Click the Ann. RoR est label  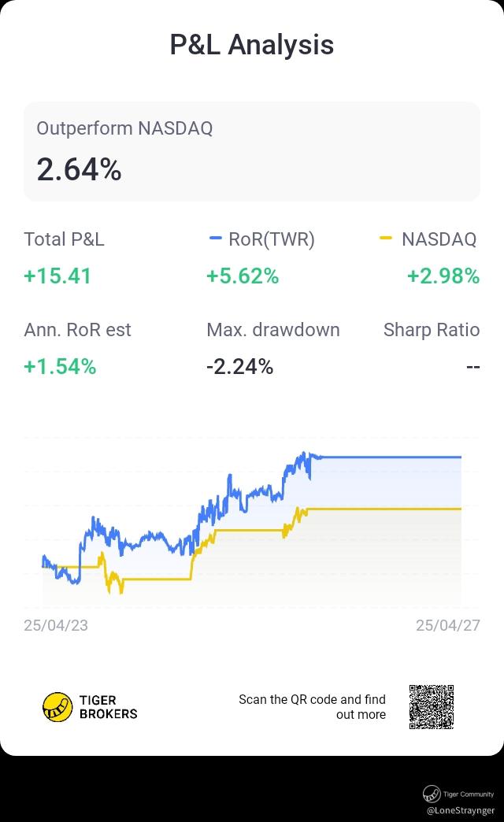(77, 330)
